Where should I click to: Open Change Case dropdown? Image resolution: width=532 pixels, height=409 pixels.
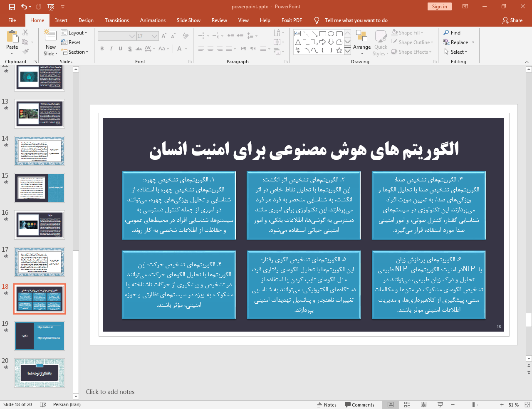(x=163, y=49)
